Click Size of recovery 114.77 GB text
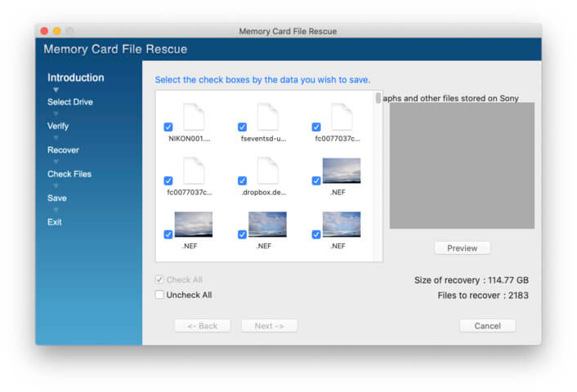Viewport: 577px width, 392px height. (472, 280)
